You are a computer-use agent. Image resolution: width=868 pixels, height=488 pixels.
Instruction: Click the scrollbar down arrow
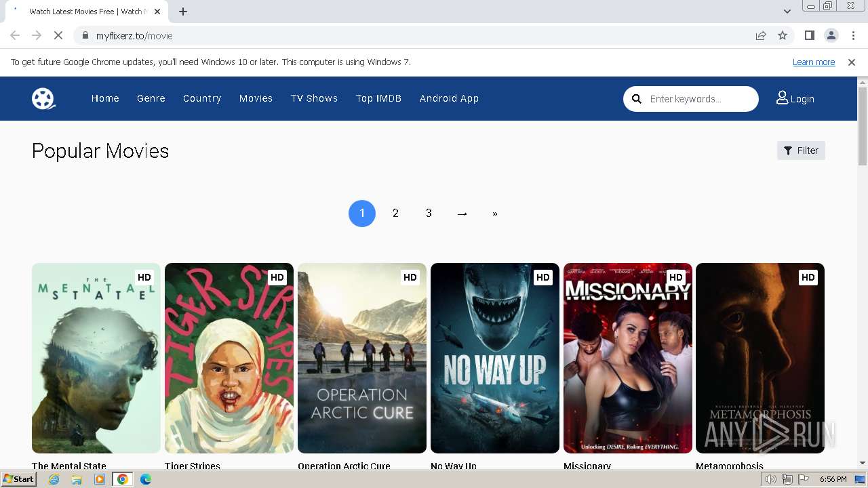coord(863,463)
